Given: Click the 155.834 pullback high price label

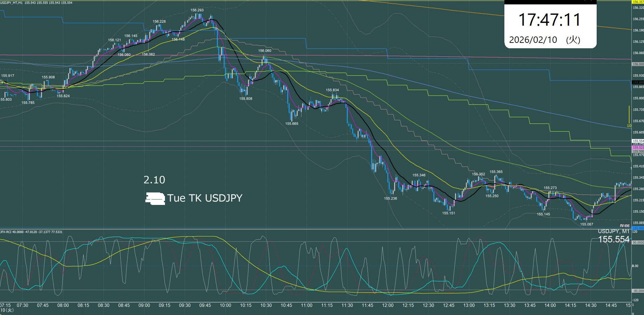Looking at the screenshot, I should pos(332,90).
